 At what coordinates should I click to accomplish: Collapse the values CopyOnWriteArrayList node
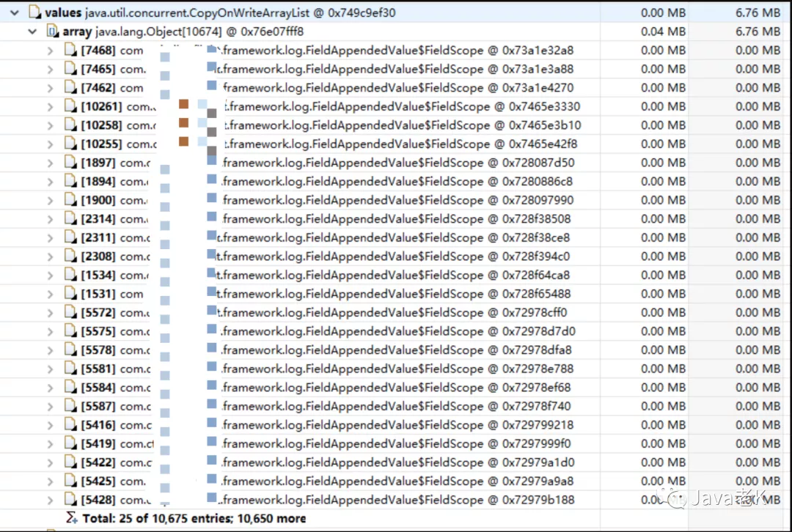click(x=15, y=12)
